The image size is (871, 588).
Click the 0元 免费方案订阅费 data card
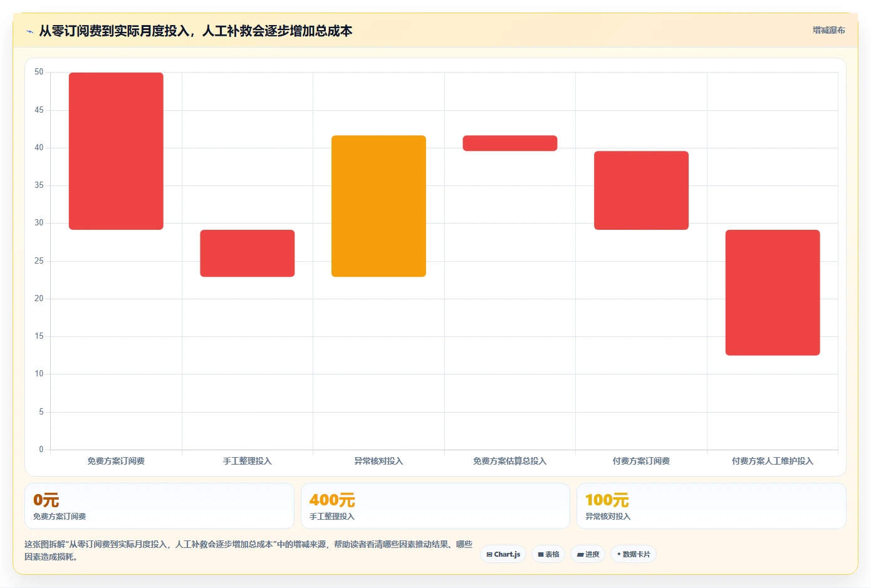(x=159, y=506)
